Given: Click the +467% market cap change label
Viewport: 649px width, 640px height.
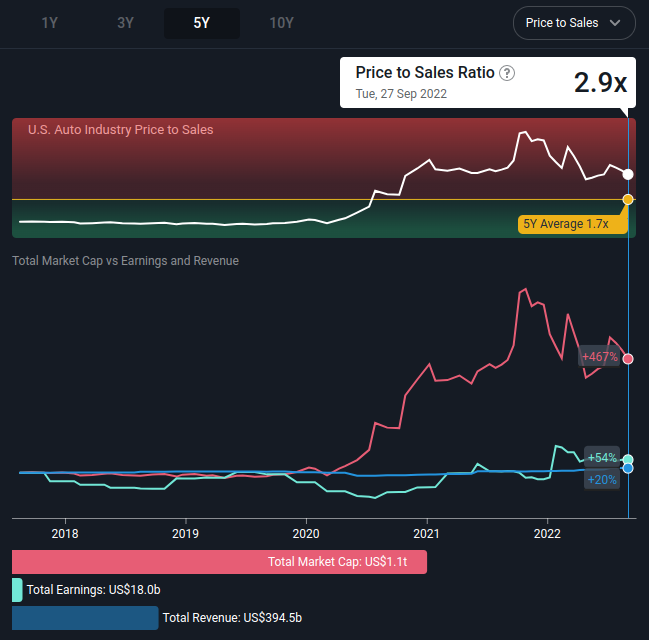Looking at the screenshot, I should click(x=599, y=356).
